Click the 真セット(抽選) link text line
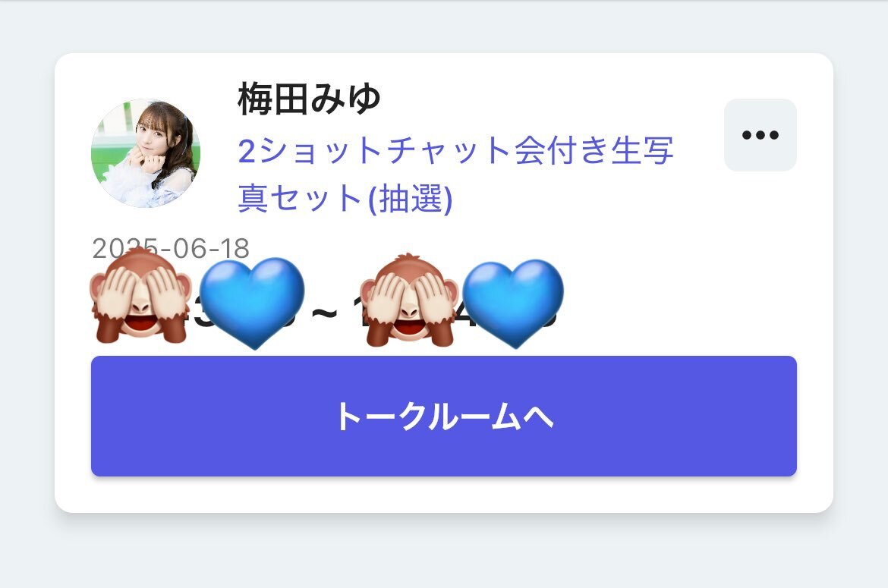 coord(345,199)
